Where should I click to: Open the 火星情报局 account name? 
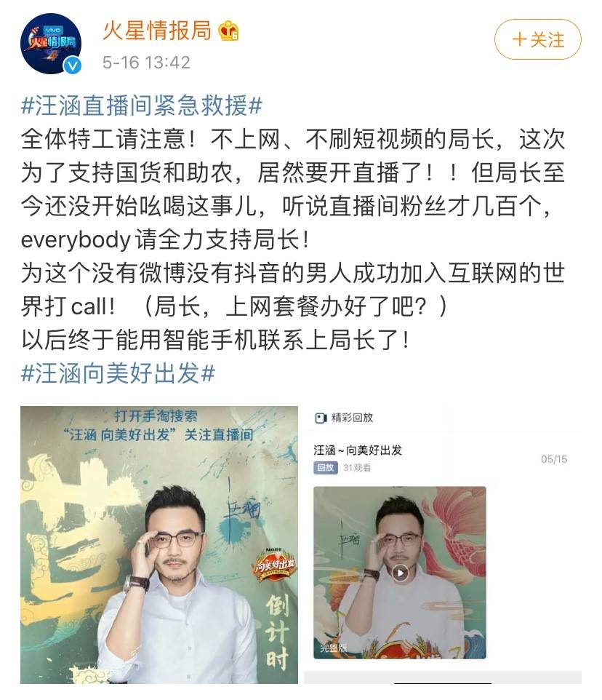point(157,31)
